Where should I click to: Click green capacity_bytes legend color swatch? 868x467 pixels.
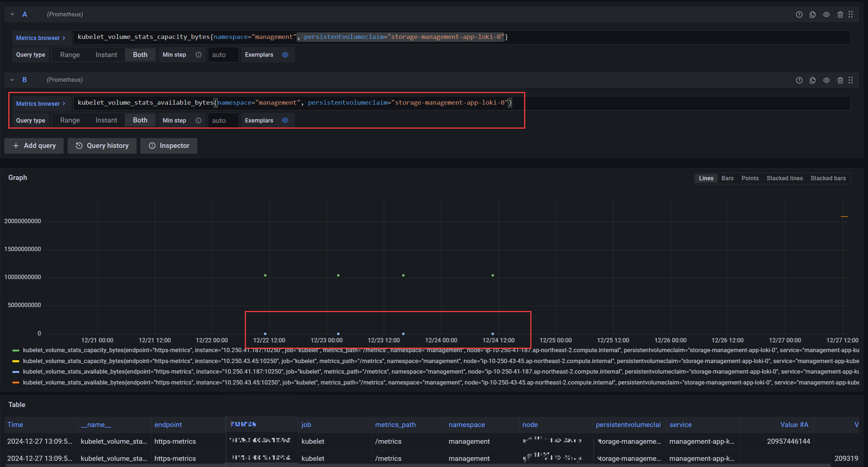tap(16, 350)
